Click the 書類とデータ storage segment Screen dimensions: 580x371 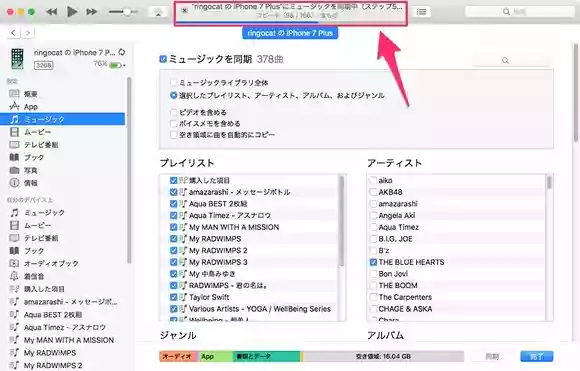(x=267, y=357)
